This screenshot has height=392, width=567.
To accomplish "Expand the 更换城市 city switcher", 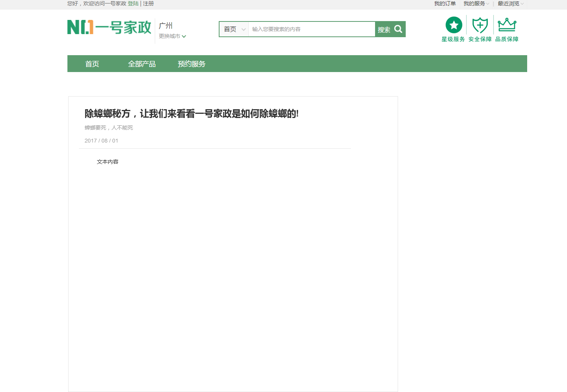I will [172, 36].
